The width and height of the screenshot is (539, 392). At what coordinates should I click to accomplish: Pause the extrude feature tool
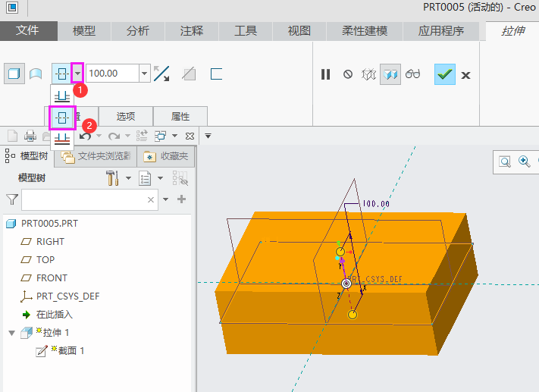point(326,74)
